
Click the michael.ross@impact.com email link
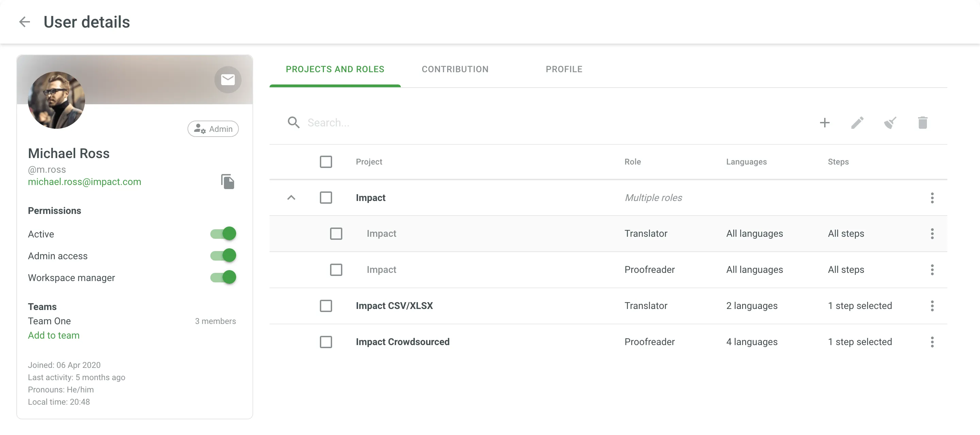point(84,182)
